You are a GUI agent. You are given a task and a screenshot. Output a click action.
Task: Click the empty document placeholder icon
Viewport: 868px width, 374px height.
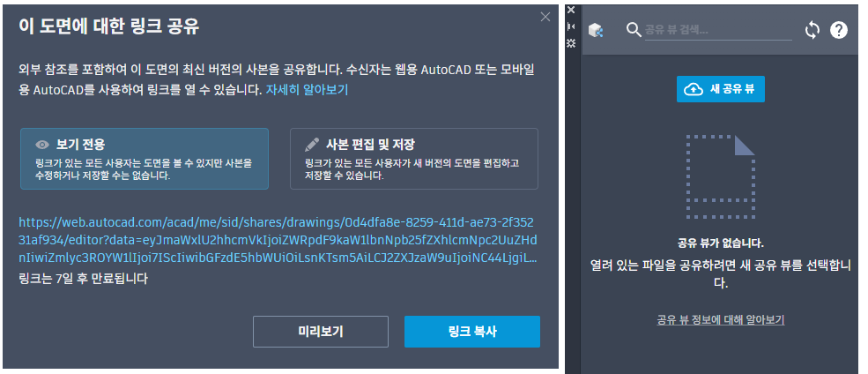point(720,176)
